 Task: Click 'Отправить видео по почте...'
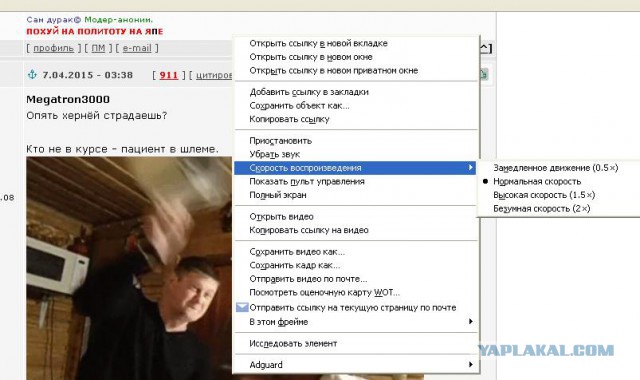point(355,279)
